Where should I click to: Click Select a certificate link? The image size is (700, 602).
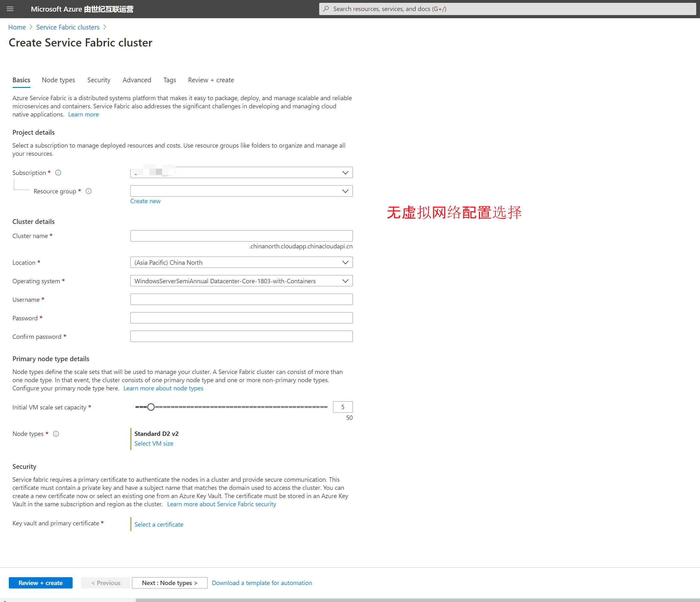pos(159,524)
